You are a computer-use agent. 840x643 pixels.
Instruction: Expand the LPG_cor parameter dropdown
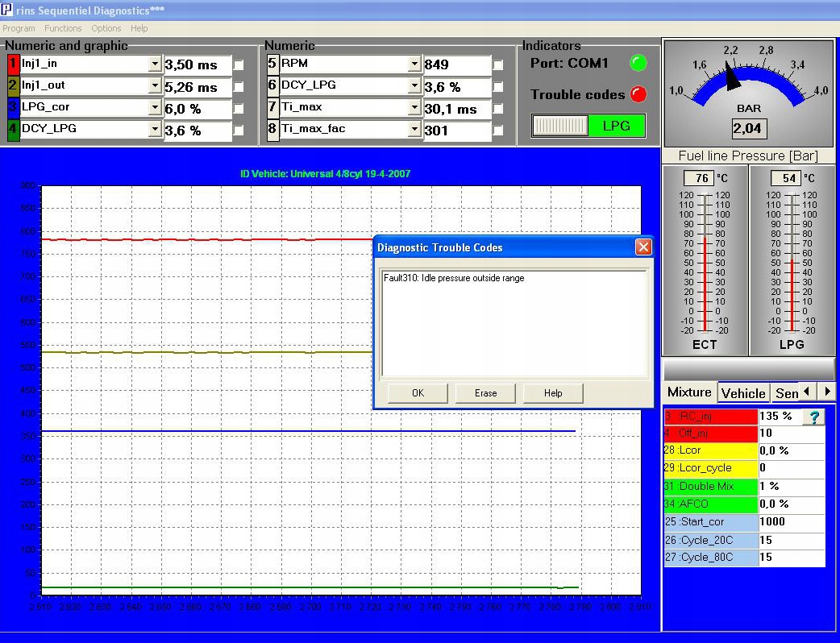pyautogui.click(x=155, y=108)
